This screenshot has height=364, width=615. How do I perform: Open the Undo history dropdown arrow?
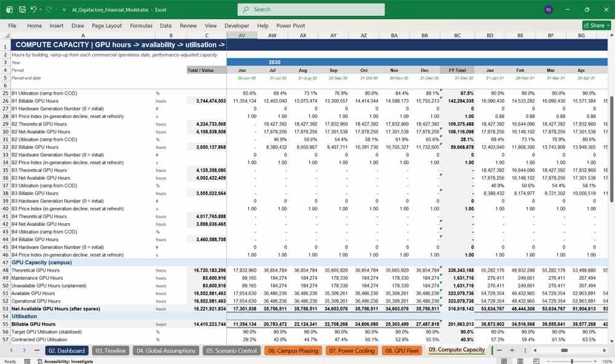click(x=41, y=9)
